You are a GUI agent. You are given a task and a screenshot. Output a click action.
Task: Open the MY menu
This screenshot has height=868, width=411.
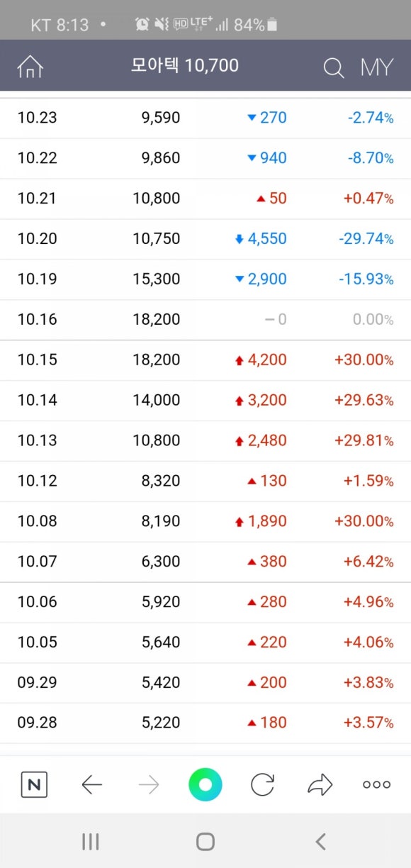pos(376,67)
